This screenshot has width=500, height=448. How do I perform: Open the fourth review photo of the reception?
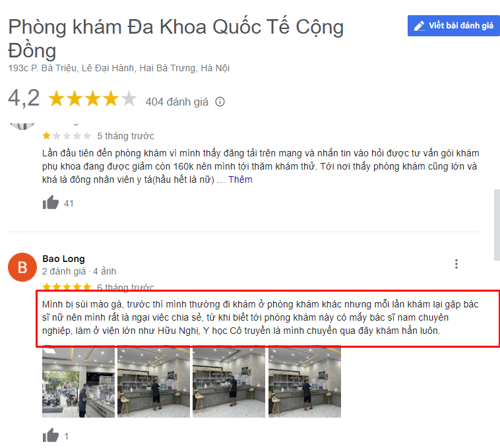point(305,381)
